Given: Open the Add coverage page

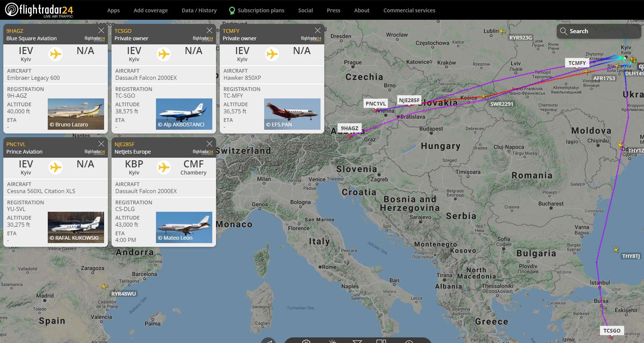Looking at the screenshot, I should (151, 10).
